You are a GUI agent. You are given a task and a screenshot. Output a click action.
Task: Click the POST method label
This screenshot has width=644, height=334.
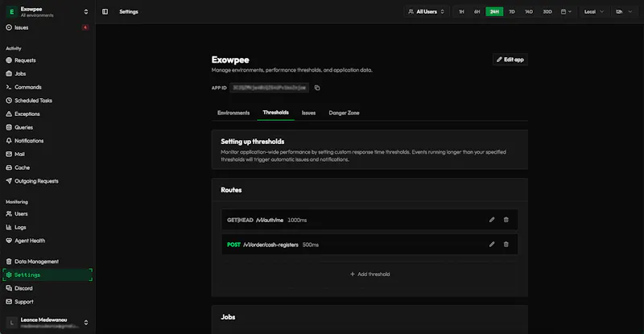(233, 245)
